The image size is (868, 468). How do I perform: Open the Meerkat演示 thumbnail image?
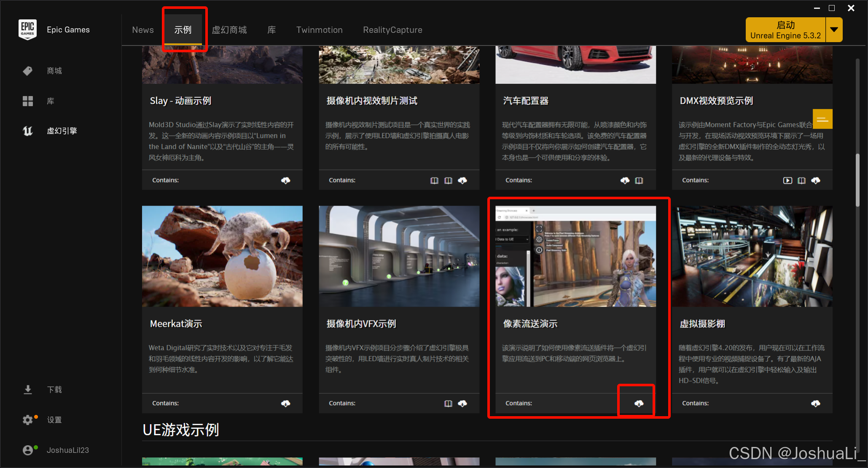pos(222,256)
